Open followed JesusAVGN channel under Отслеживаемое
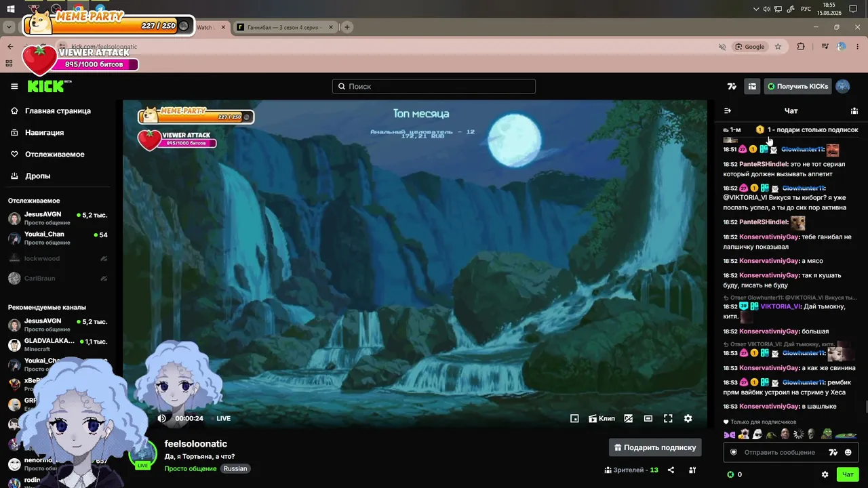This screenshot has height=488, width=868. coord(58,218)
